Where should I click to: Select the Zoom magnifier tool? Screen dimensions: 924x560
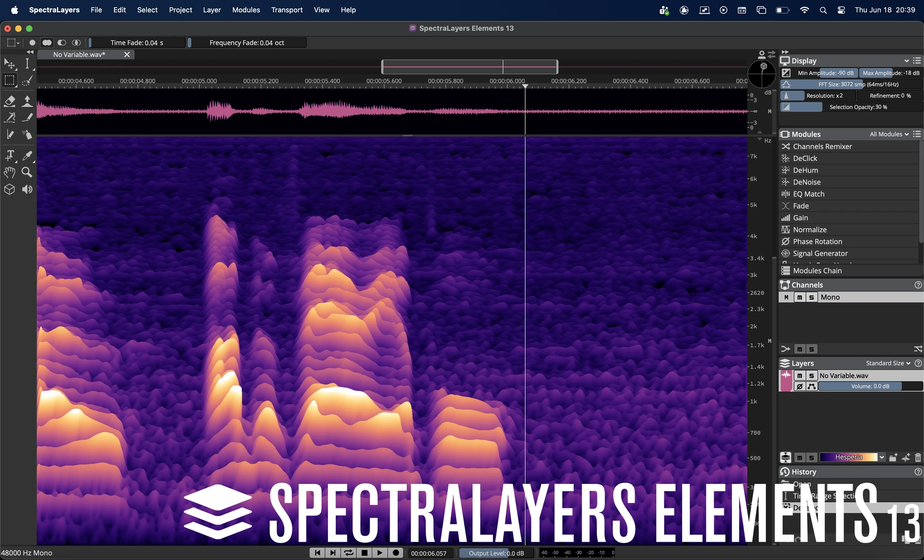click(27, 172)
